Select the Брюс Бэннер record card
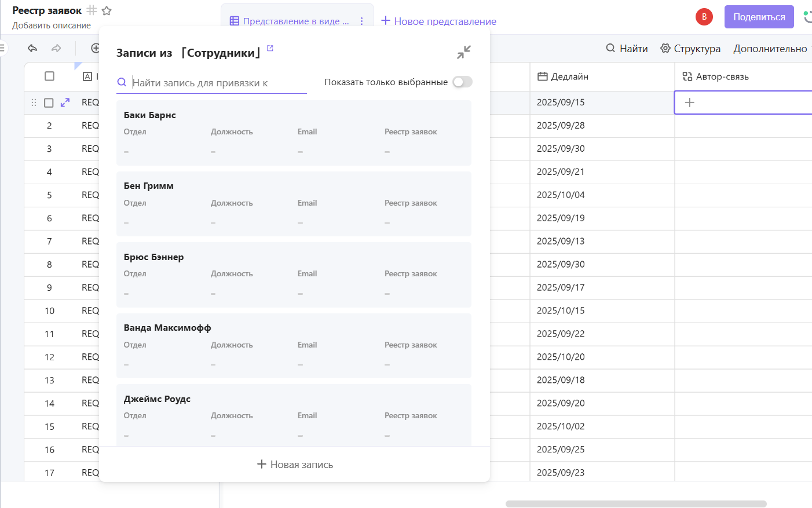 click(294, 275)
